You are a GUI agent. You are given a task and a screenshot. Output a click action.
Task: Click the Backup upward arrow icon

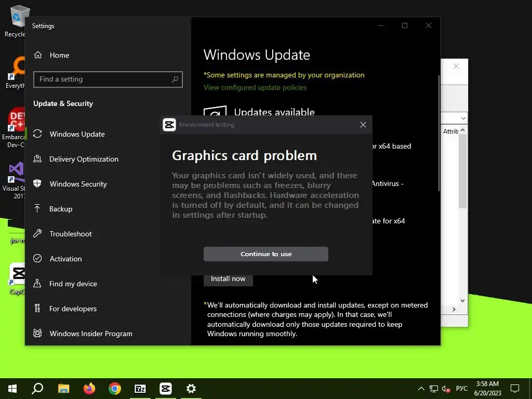[37, 208]
